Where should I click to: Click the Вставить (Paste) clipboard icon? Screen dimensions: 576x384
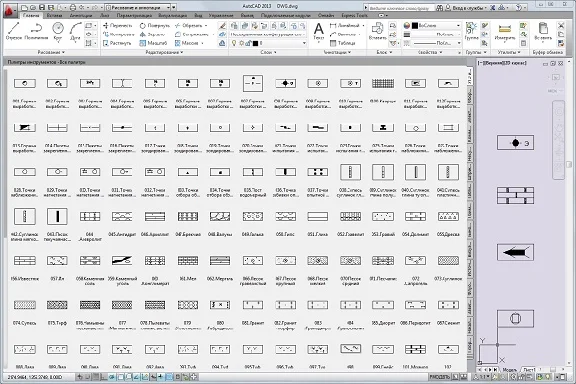[543, 31]
